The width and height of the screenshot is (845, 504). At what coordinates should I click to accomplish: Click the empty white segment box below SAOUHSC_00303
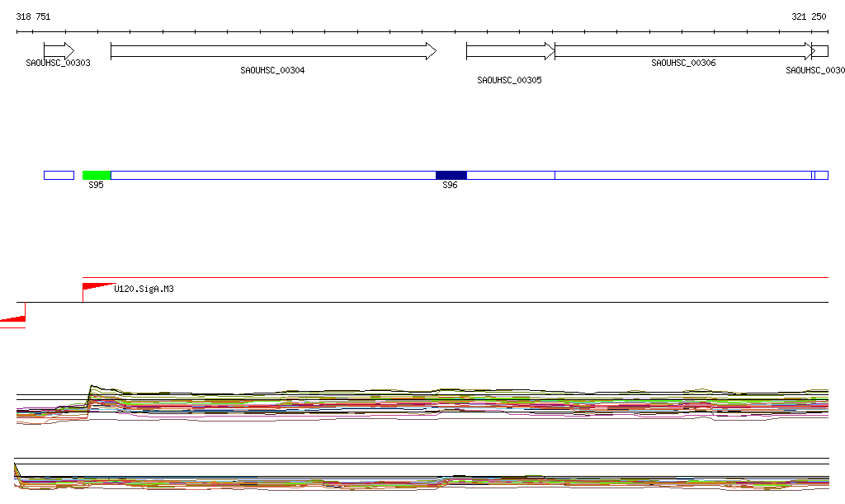click(x=59, y=175)
